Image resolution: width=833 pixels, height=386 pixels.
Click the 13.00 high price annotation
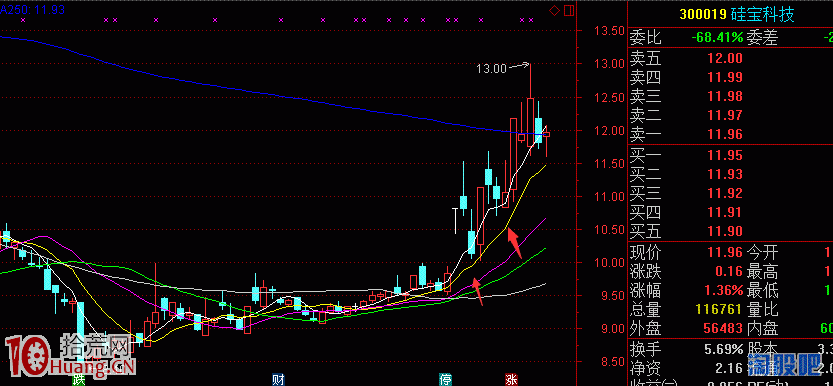click(x=491, y=68)
